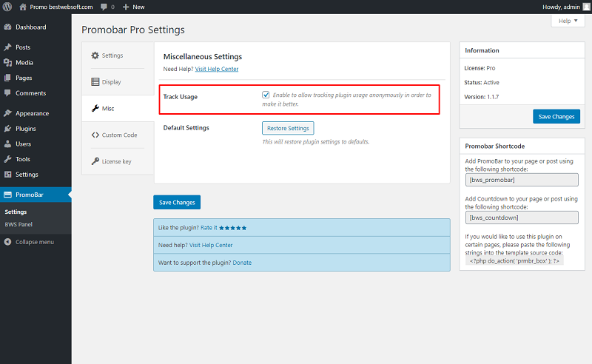The width and height of the screenshot is (592, 364).
Task: Select the PromoBar menu item
Action: click(x=36, y=195)
